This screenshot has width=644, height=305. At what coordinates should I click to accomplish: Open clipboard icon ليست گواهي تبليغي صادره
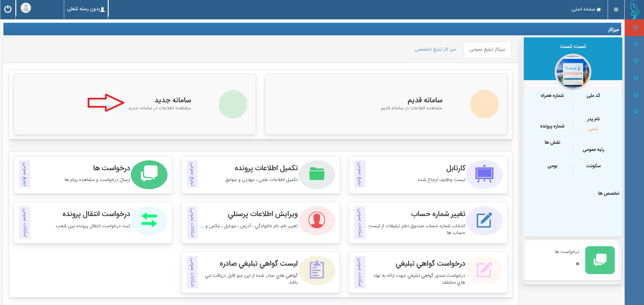tap(317, 270)
